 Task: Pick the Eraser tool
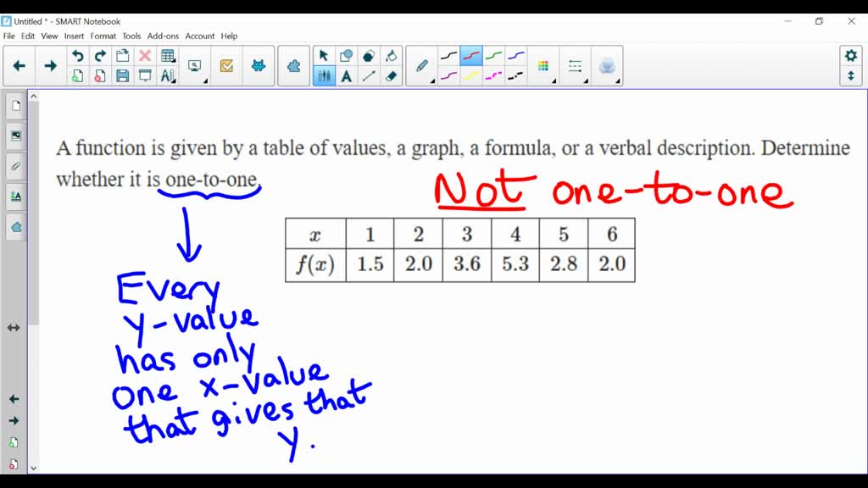[x=390, y=76]
